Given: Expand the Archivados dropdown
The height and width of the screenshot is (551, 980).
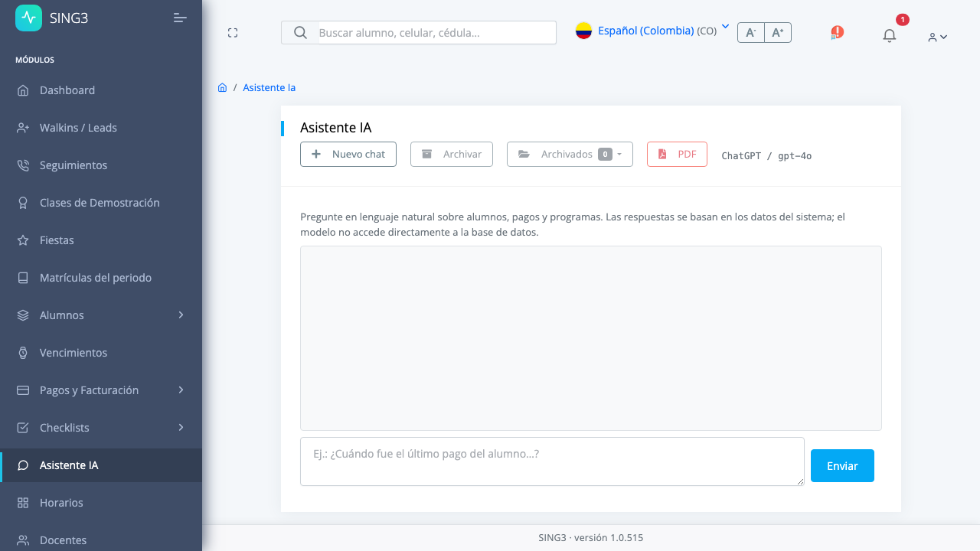Looking at the screenshot, I should tap(570, 154).
